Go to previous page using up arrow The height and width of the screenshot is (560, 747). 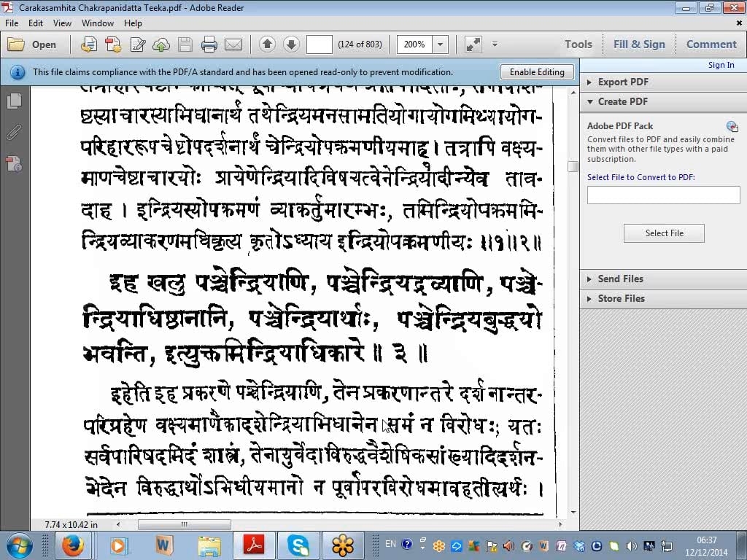pos(267,44)
